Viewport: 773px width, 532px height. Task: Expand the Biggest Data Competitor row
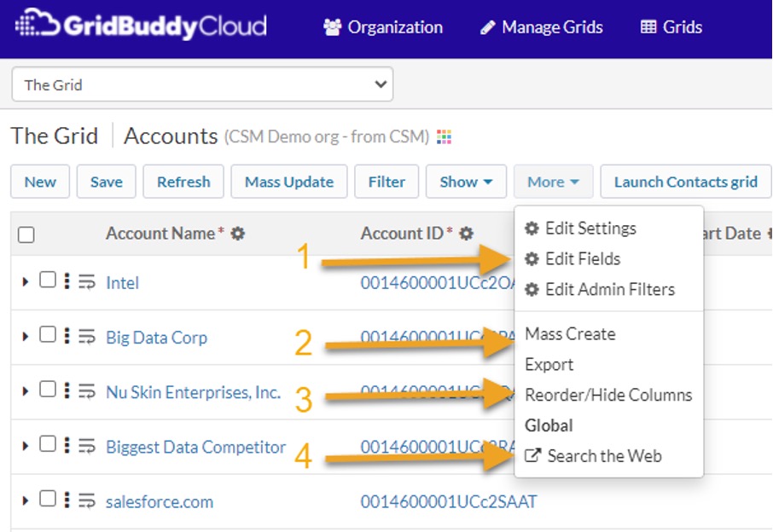25,446
